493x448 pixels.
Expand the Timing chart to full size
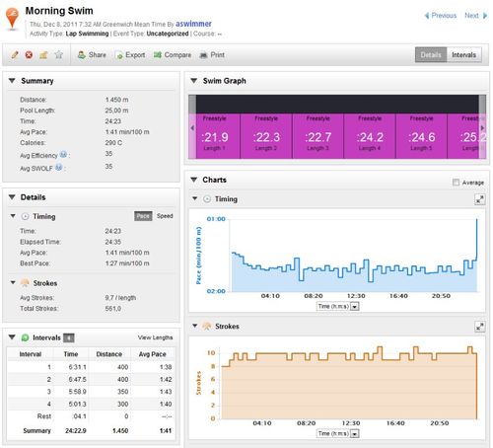(x=480, y=199)
